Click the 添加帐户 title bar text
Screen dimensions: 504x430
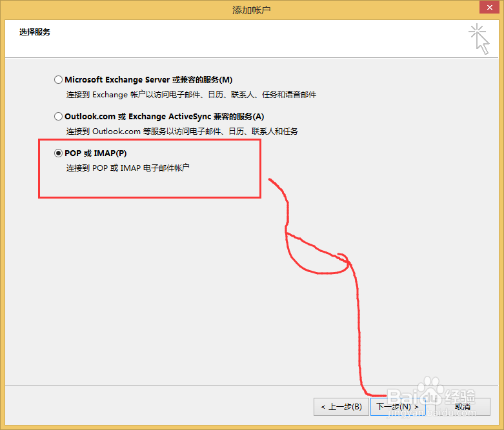pyautogui.click(x=252, y=10)
